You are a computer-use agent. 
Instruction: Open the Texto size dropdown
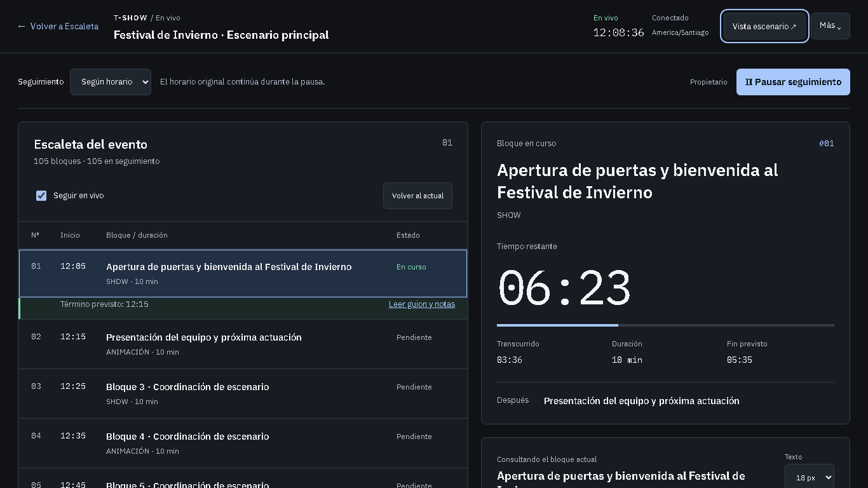click(x=809, y=477)
